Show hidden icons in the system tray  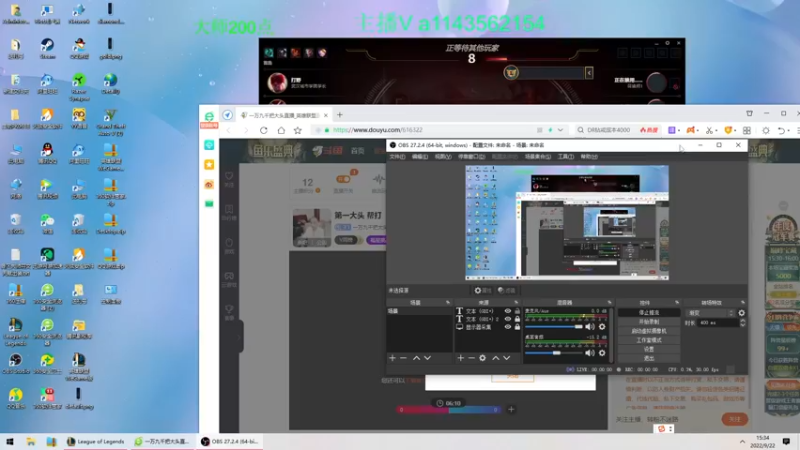pos(742,442)
